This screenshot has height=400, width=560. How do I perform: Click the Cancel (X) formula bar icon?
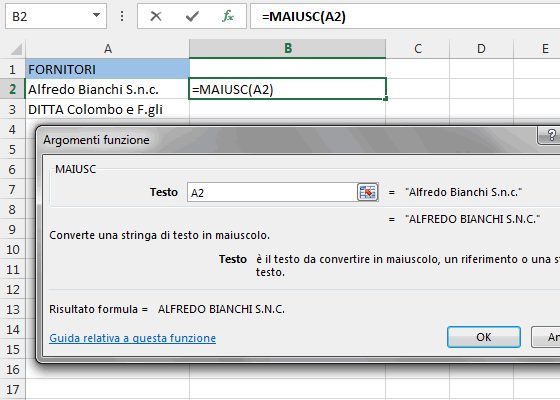156,16
